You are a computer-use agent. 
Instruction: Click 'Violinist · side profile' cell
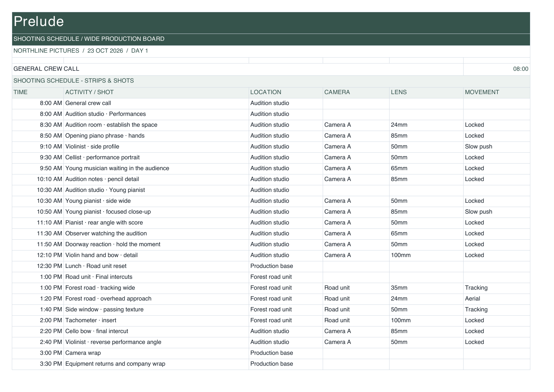coord(156,147)
